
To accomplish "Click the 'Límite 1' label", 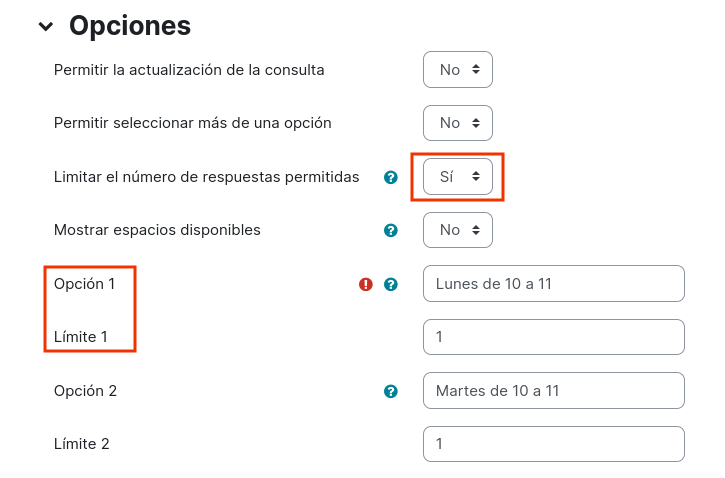I will click(81, 337).
